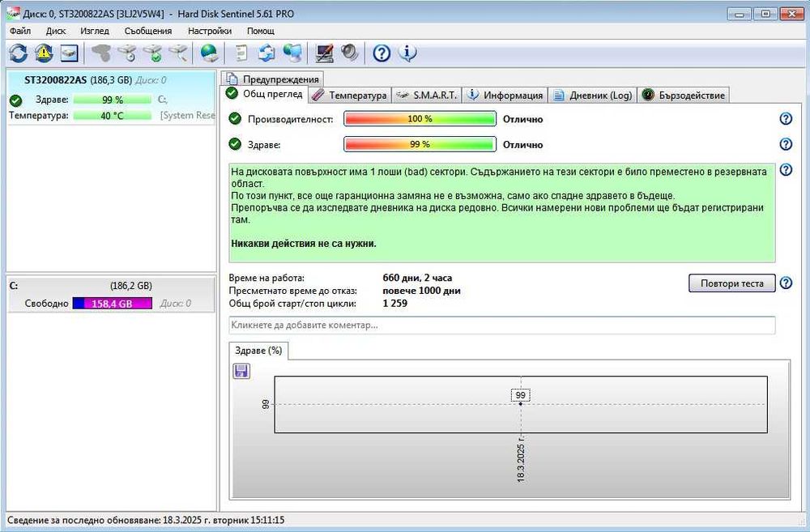
Task: Click the speaker sound toolbar icon
Action: tap(350, 53)
